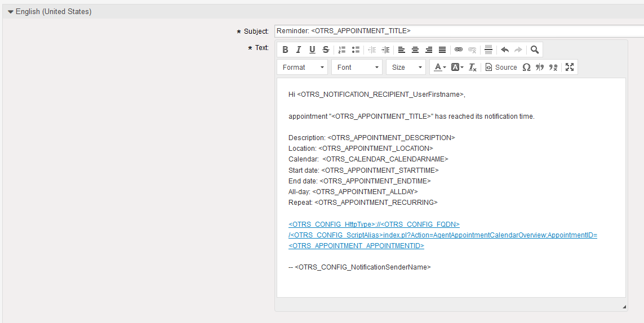This screenshot has height=323, width=644.
Task: Justify the text alignment
Action: point(442,50)
